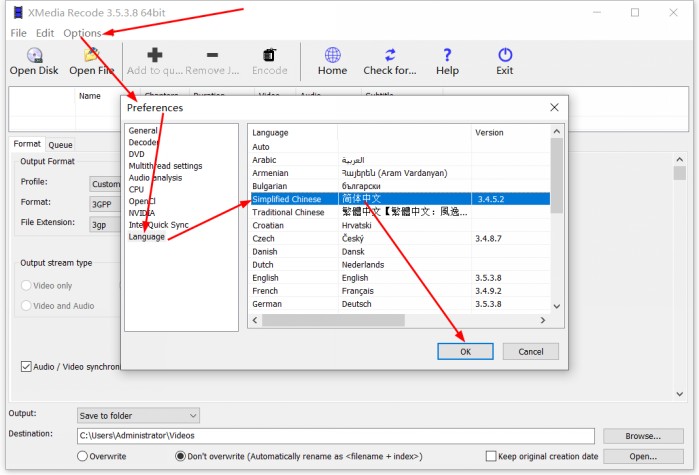Click language list scroll up arrow

tap(557, 131)
